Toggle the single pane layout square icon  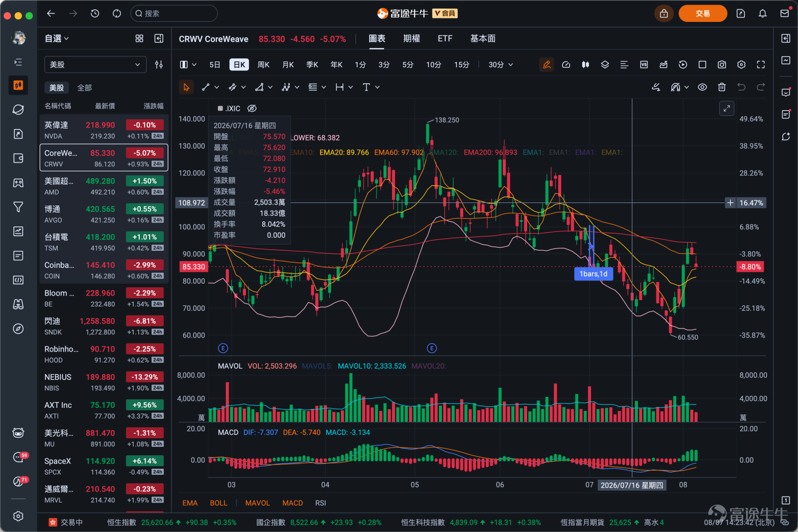pos(702,65)
